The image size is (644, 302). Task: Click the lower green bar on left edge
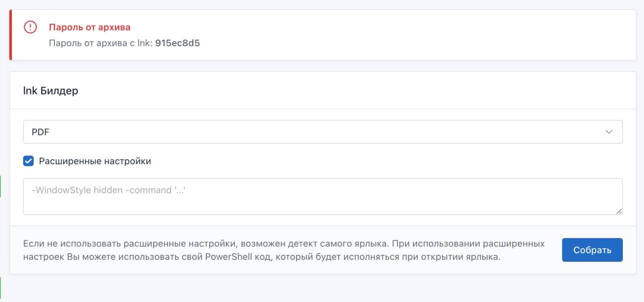1,287
